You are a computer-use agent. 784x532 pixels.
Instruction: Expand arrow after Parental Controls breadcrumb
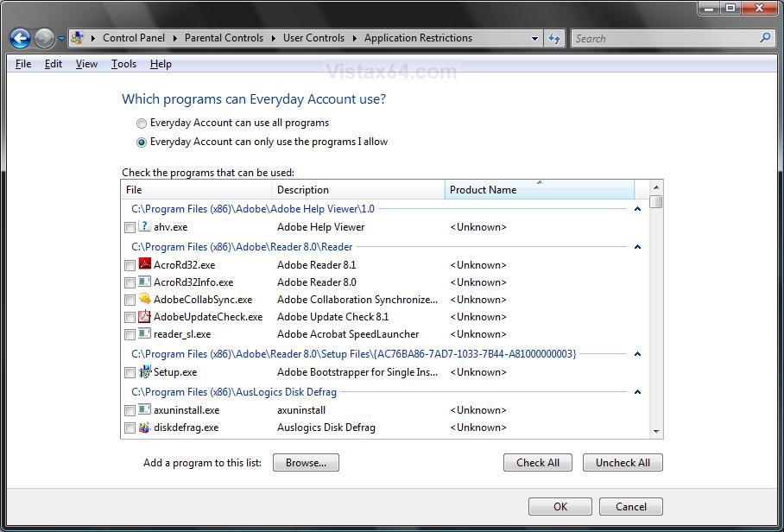[274, 38]
